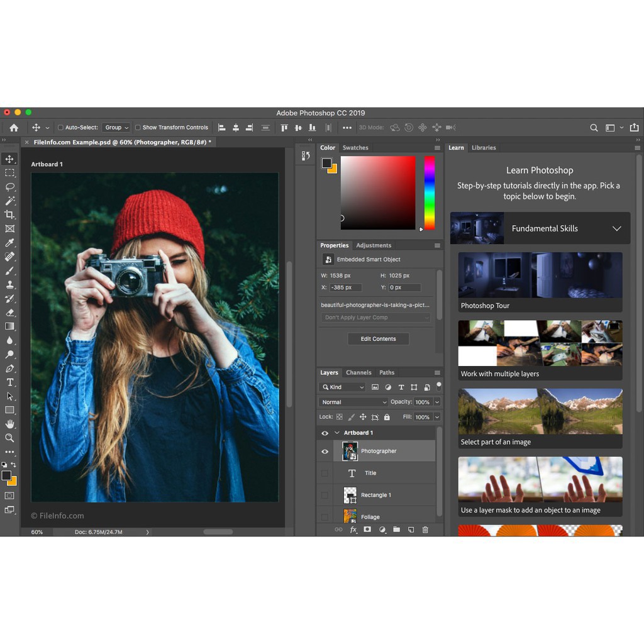This screenshot has width=644, height=644.
Task: Click the Edit Contents button
Action: [378, 339]
